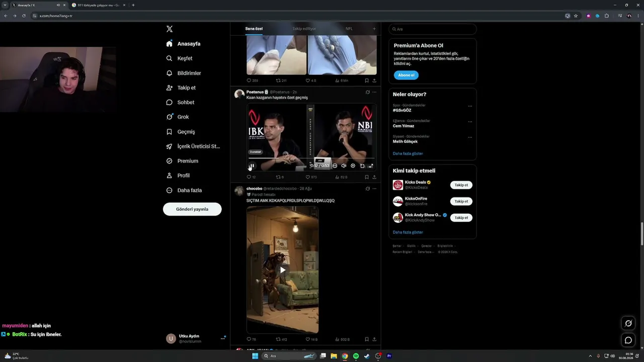Share the chocobo post
Screen dimensions: 644x362
tap(374, 339)
